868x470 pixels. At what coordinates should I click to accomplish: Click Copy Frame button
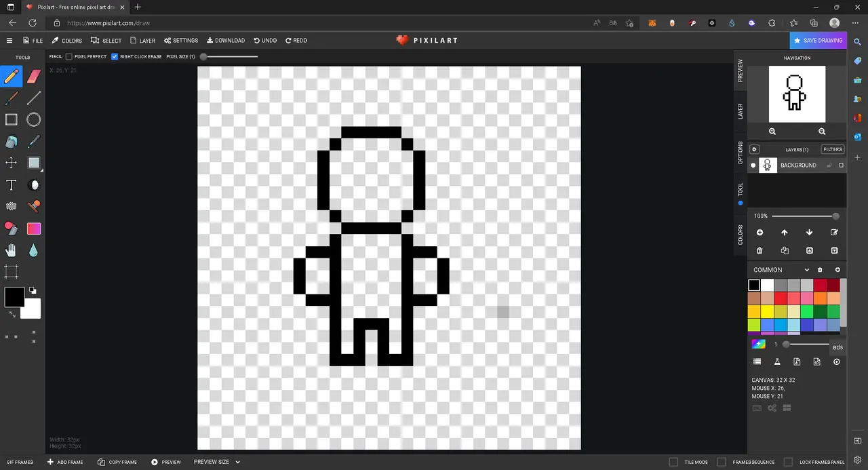117,462
